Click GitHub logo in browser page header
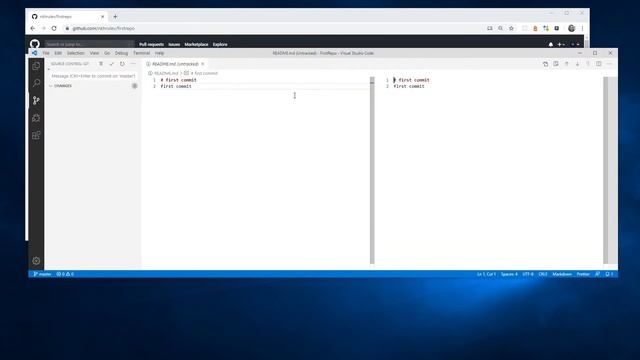Image resolution: width=640 pixels, height=360 pixels. coord(35,44)
